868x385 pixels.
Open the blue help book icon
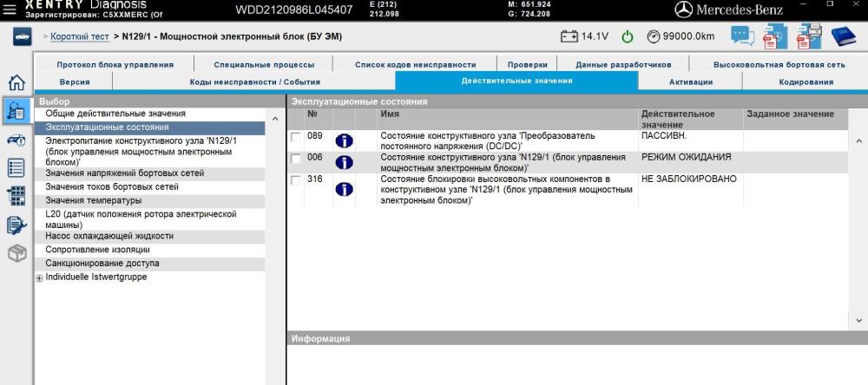tap(844, 36)
